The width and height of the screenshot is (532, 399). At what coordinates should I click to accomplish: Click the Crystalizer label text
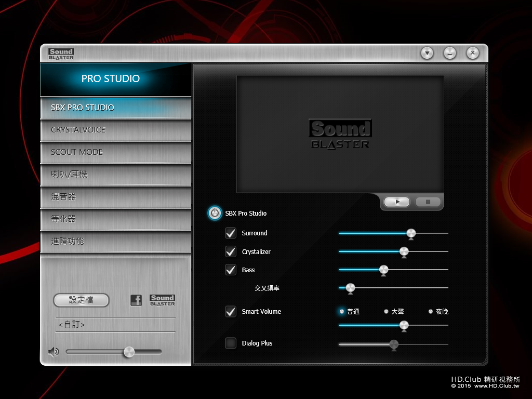point(256,252)
